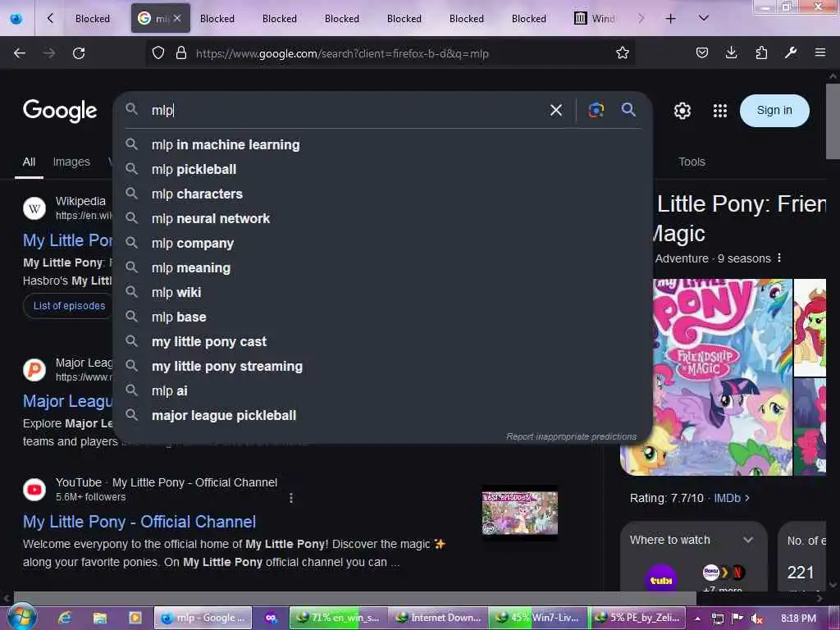The height and width of the screenshot is (630, 840).
Task: Search by image with Google Lens
Action: click(596, 110)
